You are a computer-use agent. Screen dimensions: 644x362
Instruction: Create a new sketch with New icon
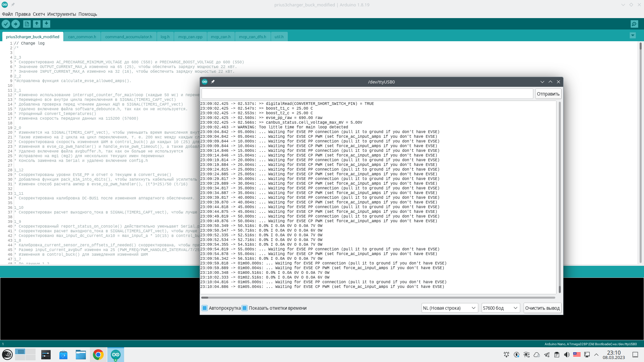coord(27,24)
